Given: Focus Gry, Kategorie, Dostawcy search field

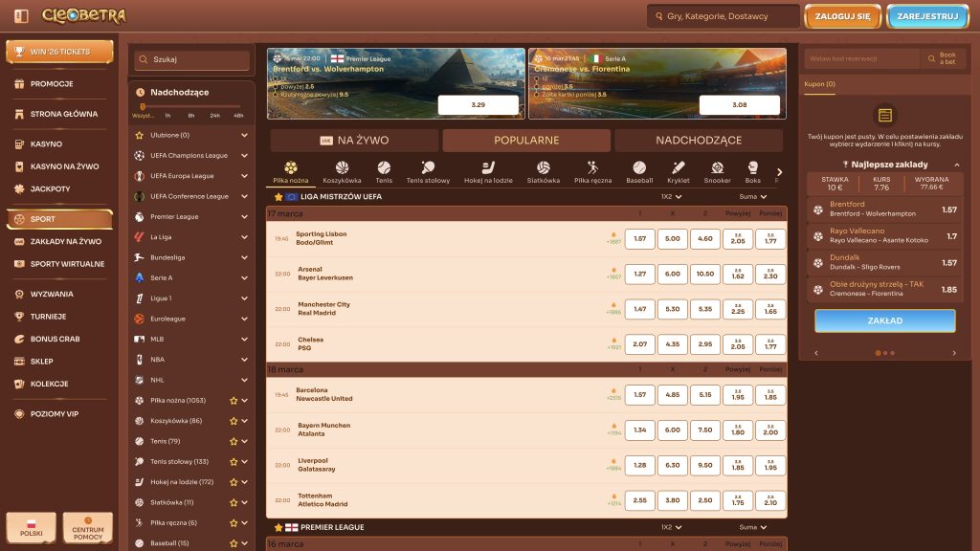Looking at the screenshot, I should pyautogui.click(x=724, y=16).
